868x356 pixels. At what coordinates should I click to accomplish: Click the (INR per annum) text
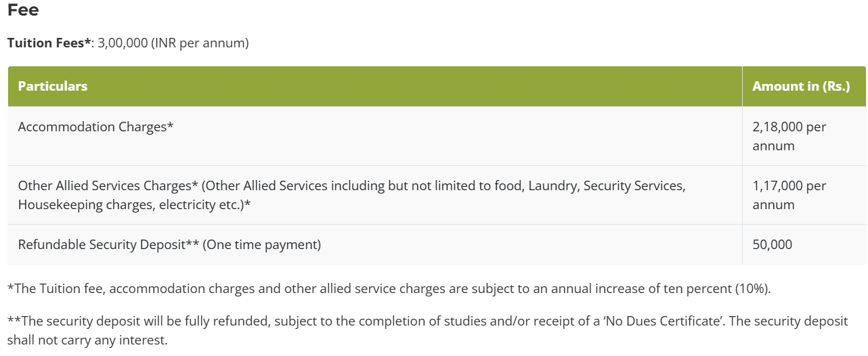pyautogui.click(x=200, y=43)
